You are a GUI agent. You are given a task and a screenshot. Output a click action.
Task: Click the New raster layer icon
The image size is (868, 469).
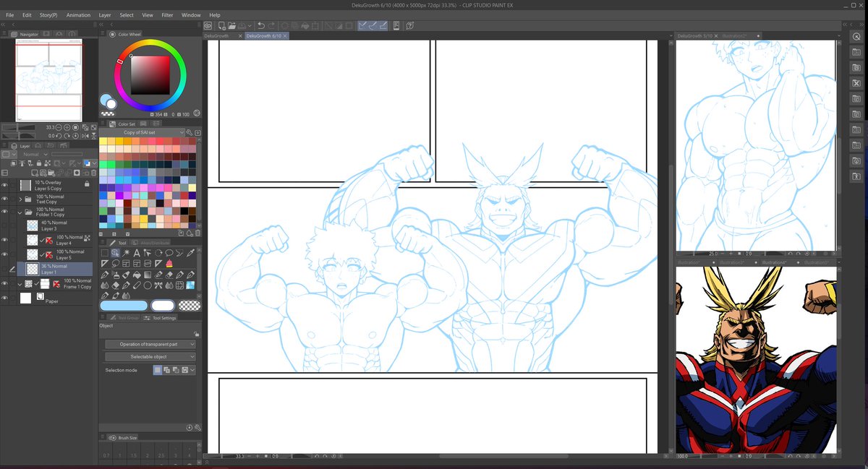(x=35, y=173)
